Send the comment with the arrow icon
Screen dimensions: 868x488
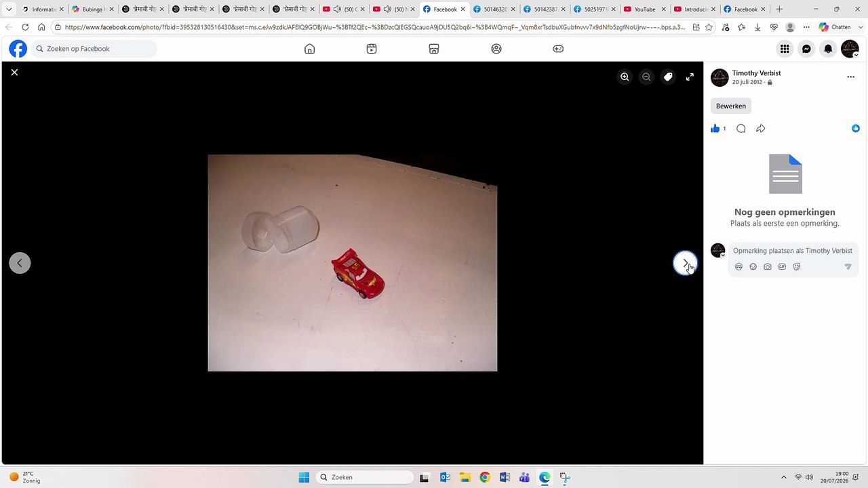click(x=848, y=267)
